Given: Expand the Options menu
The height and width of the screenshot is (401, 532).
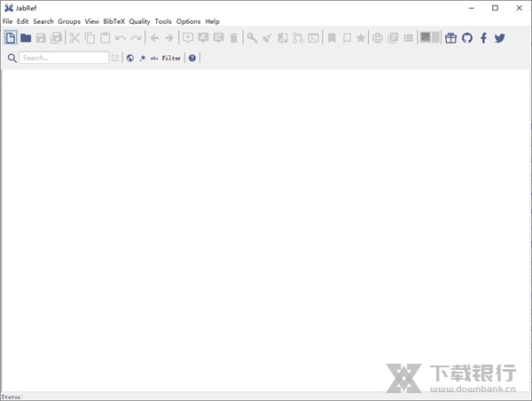Looking at the screenshot, I should tap(188, 21).
